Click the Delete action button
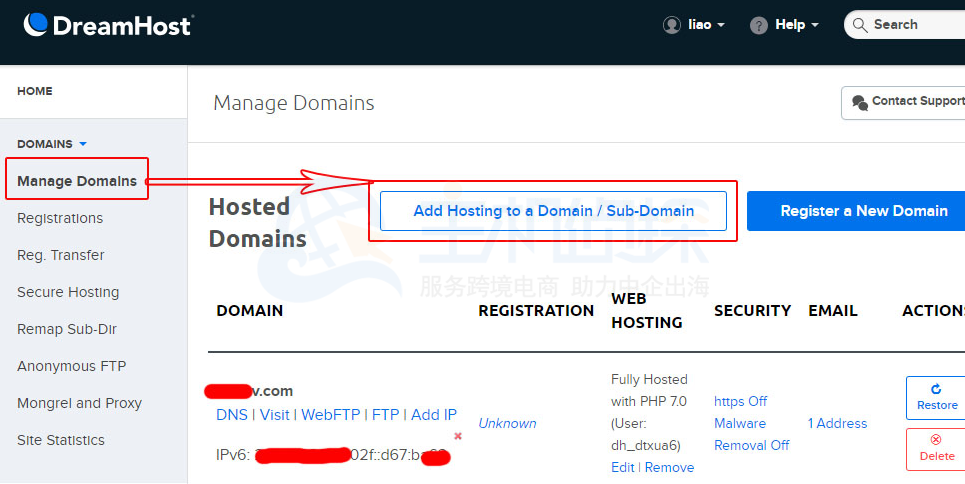Screen dimensions: 965x484 click(x=935, y=449)
